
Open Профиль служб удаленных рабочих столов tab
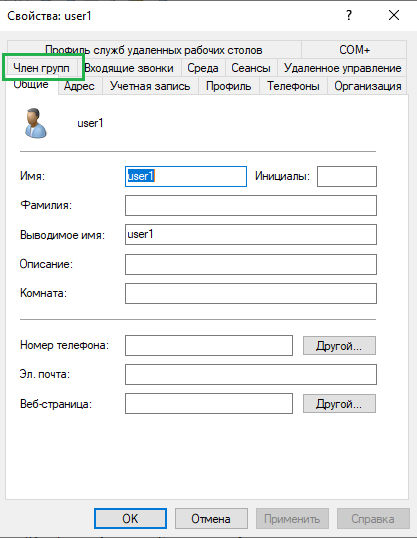[x=154, y=50]
